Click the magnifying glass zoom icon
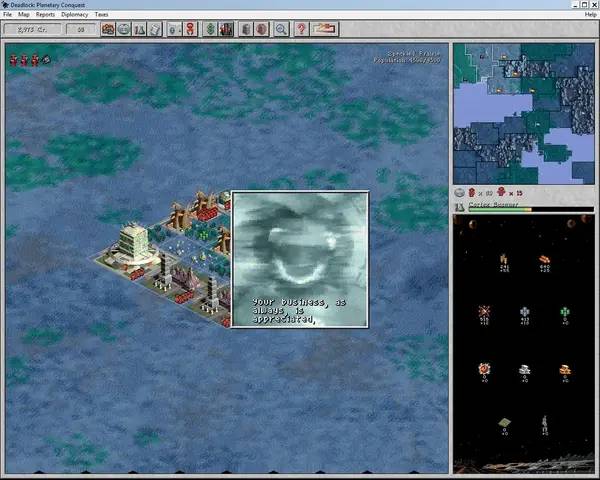Image resolution: width=600 pixels, height=480 pixels. (x=281, y=29)
